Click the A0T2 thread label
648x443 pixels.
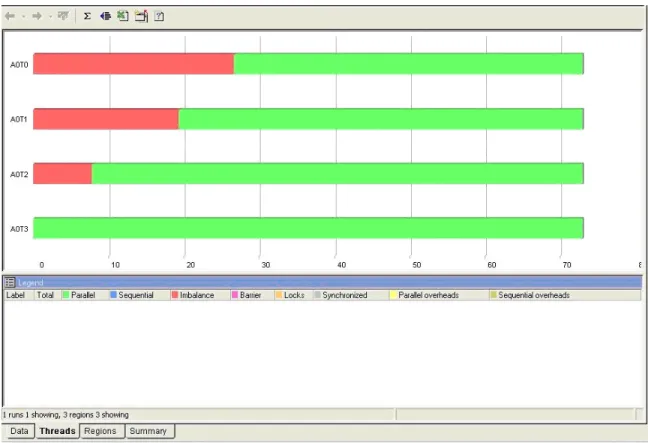19,174
